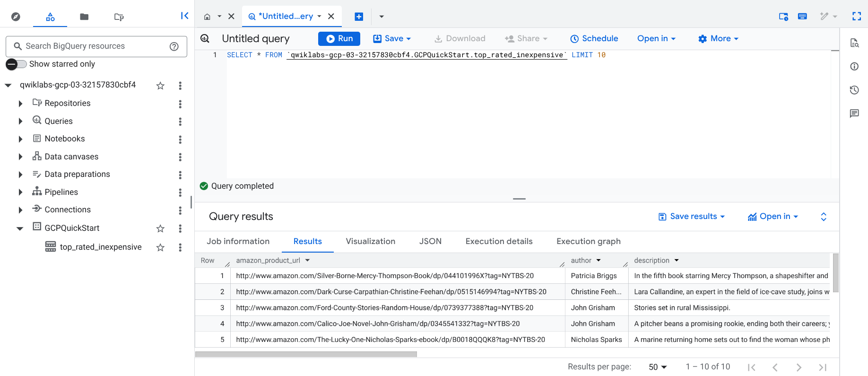The image size is (868, 376).
Task: Open the three-dot menu for Repositories
Action: pyautogui.click(x=180, y=104)
